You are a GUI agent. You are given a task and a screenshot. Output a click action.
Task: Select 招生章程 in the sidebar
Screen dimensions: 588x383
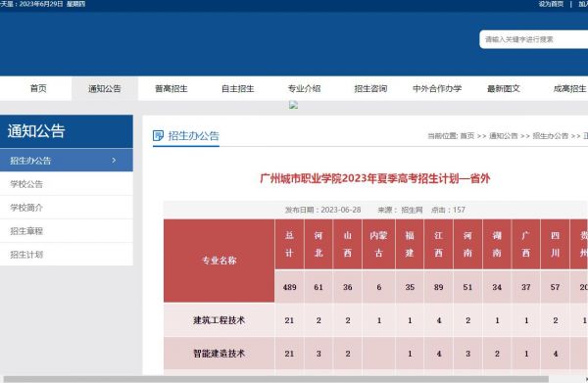click(x=67, y=231)
